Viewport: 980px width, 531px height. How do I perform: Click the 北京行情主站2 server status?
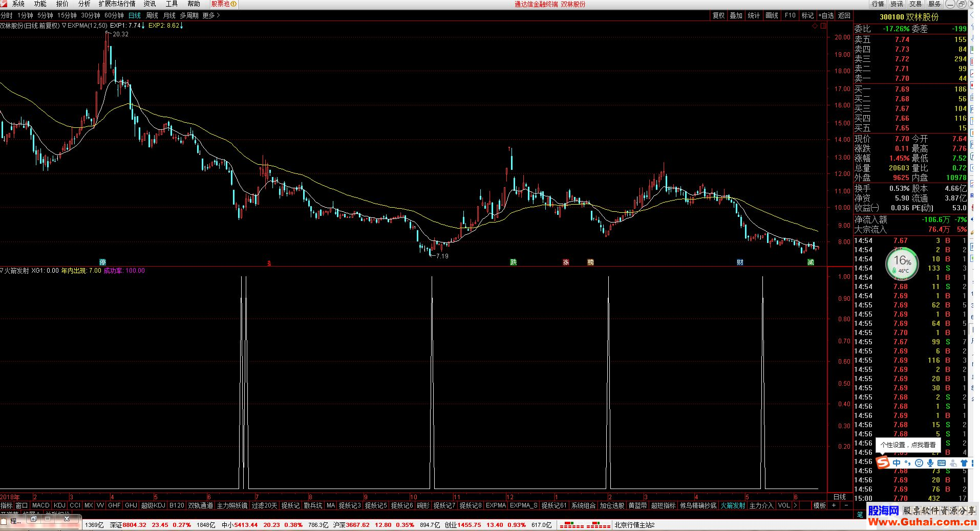point(634,525)
